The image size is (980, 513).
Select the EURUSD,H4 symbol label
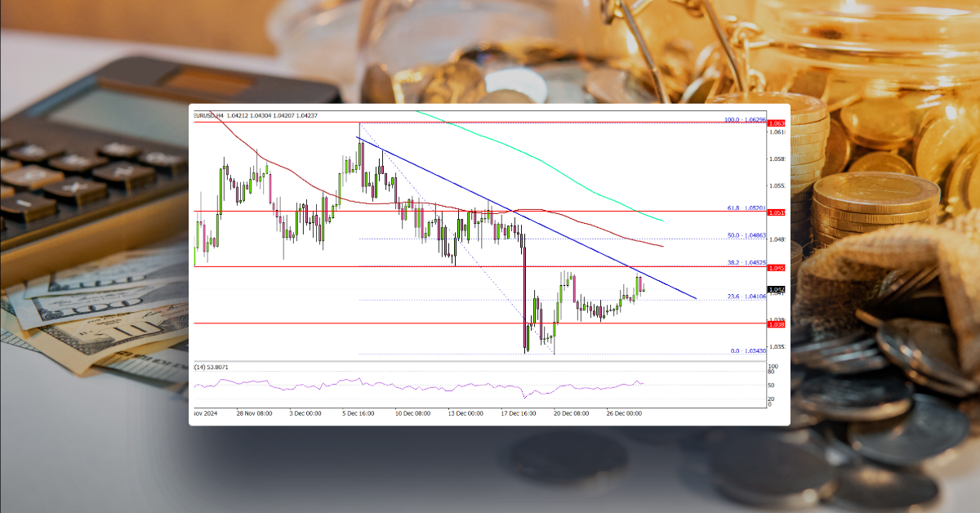point(208,115)
